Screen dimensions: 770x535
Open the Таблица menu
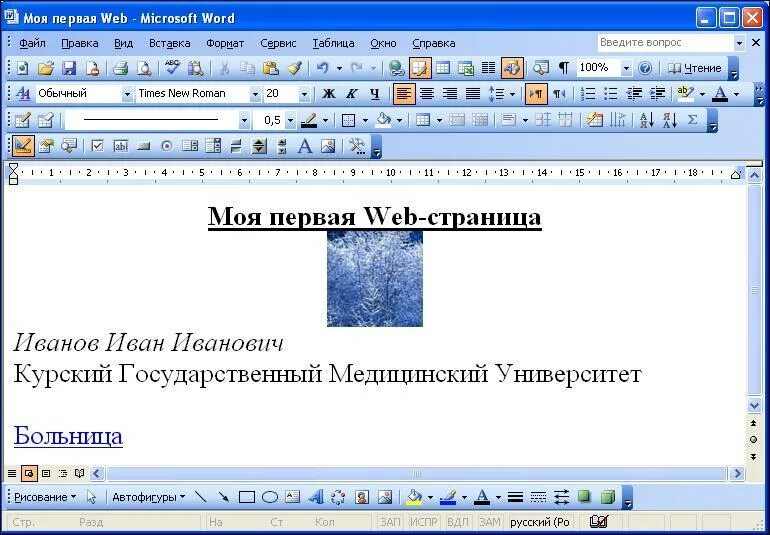333,43
